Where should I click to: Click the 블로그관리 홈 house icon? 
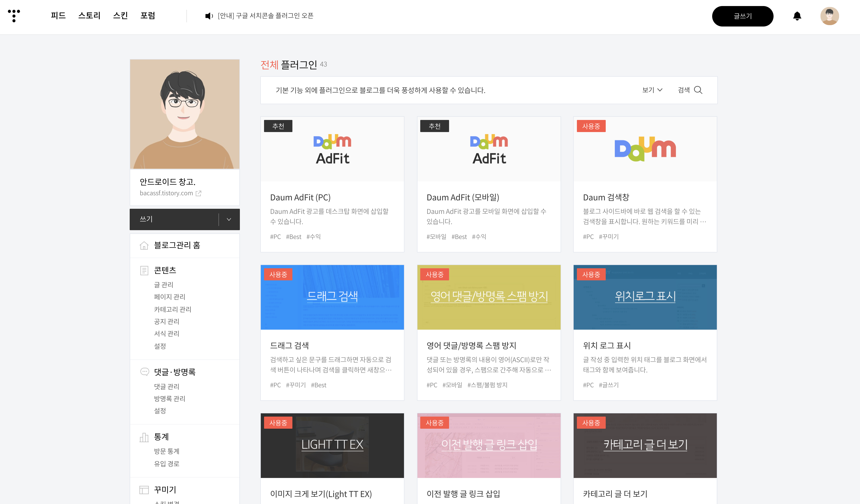(x=144, y=245)
